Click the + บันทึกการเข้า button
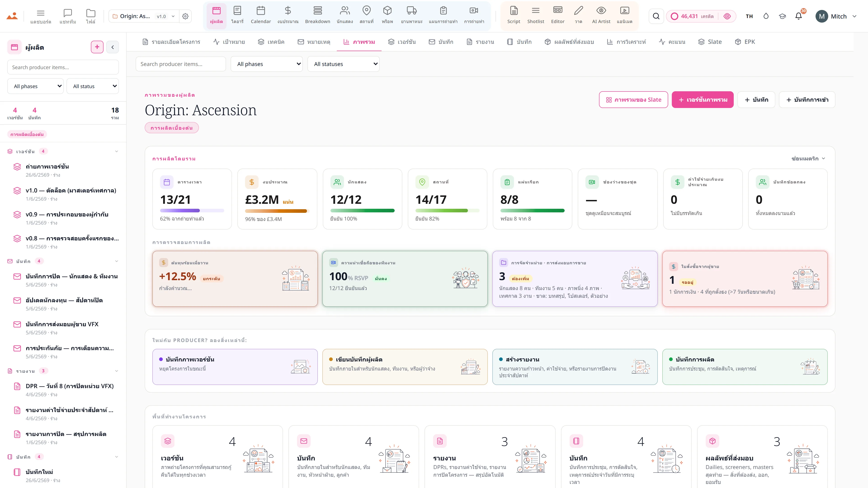868x488 pixels. coord(807,100)
